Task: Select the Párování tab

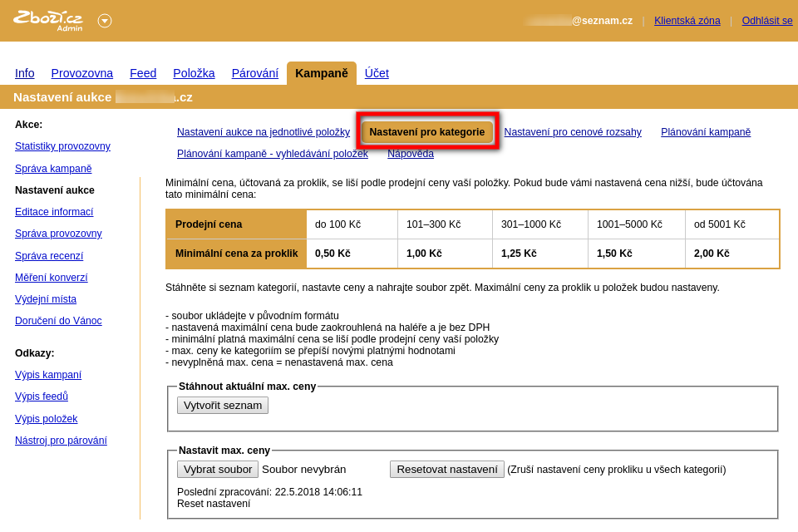Action: (x=254, y=73)
